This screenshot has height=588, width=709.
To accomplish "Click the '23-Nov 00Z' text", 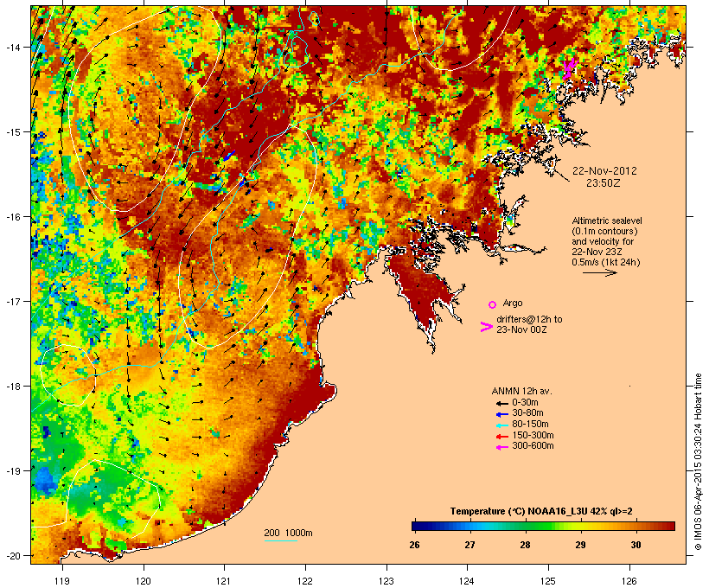I will tap(521, 329).
